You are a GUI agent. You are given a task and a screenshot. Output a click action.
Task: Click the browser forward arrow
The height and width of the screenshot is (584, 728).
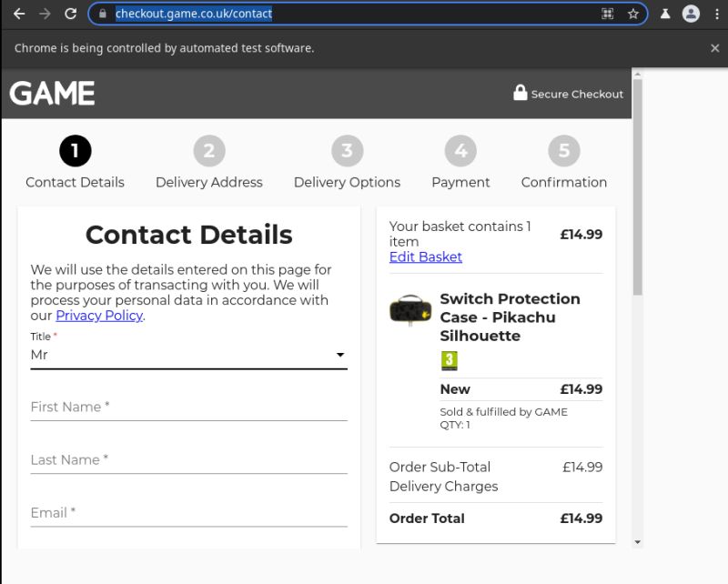(45, 14)
